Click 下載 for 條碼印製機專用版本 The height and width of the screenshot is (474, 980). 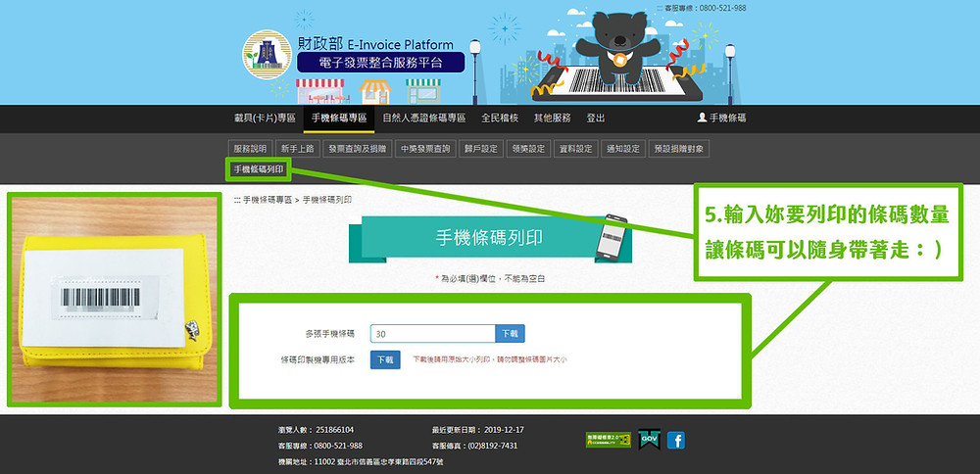click(x=385, y=359)
